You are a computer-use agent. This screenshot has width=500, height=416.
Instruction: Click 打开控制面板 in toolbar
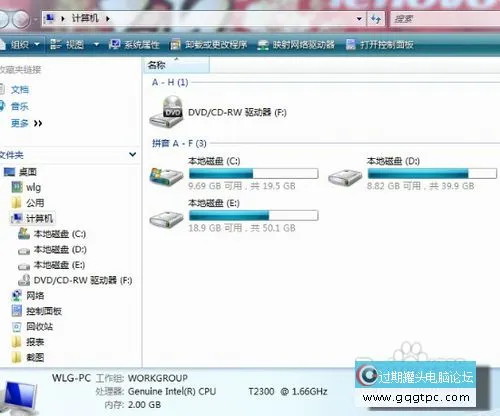coord(380,44)
